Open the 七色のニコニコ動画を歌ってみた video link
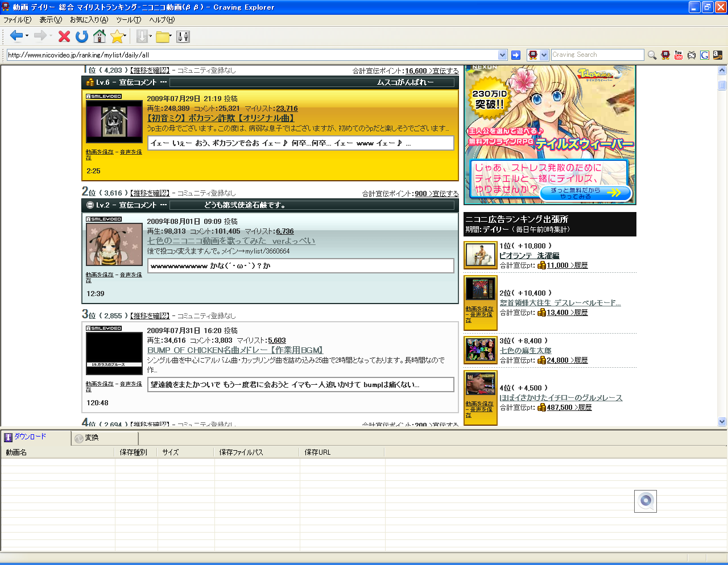This screenshot has height=565, width=728. tap(231, 241)
